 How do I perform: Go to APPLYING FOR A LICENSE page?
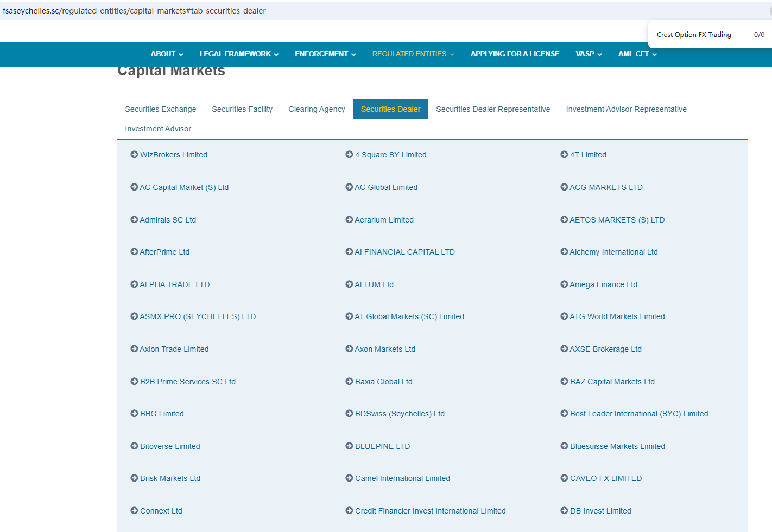[x=515, y=54]
